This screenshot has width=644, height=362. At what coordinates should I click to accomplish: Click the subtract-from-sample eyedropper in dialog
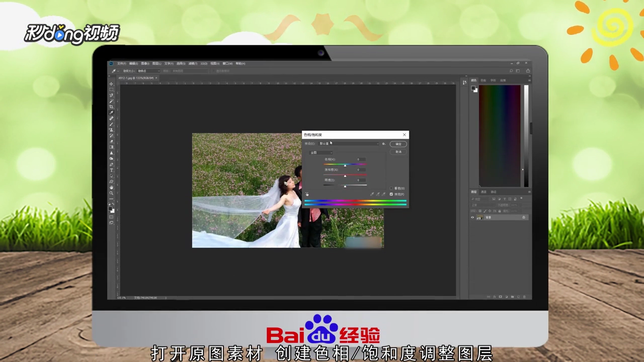point(383,194)
